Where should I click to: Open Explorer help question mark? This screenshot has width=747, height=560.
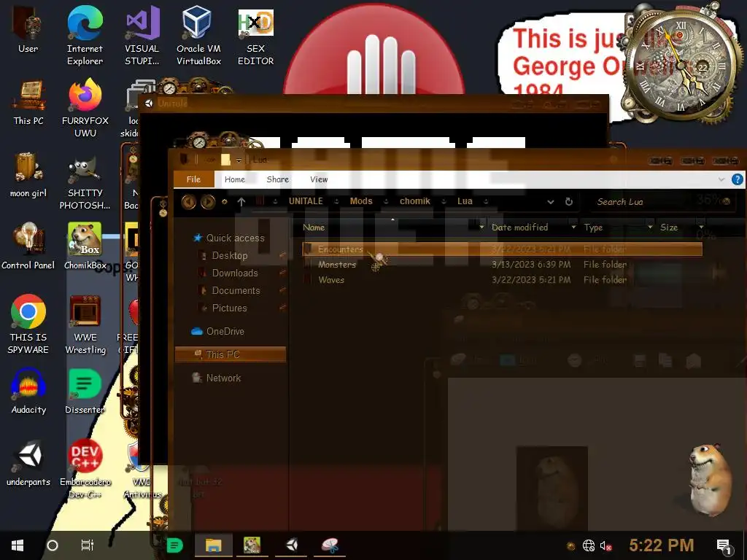tap(737, 179)
